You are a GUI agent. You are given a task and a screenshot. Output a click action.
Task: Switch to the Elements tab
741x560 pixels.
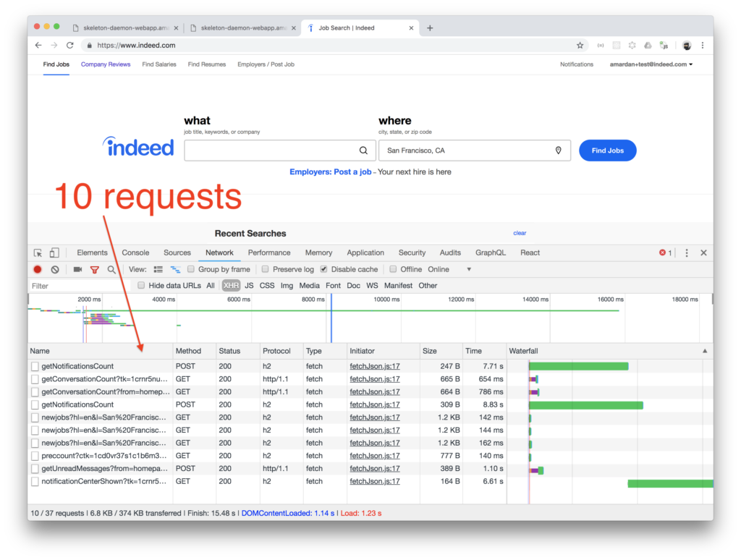click(92, 253)
